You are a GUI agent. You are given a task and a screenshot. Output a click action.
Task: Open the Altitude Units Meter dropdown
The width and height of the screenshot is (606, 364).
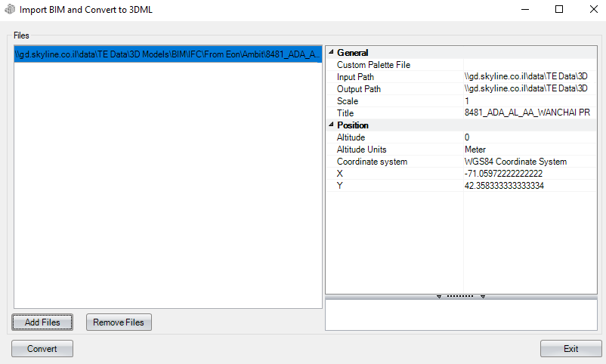coord(527,150)
